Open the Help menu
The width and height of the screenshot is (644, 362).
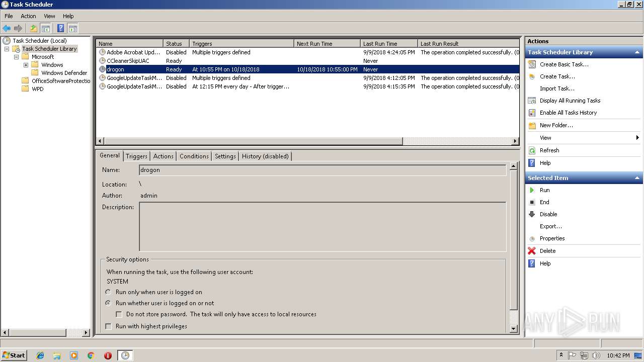pyautogui.click(x=68, y=16)
